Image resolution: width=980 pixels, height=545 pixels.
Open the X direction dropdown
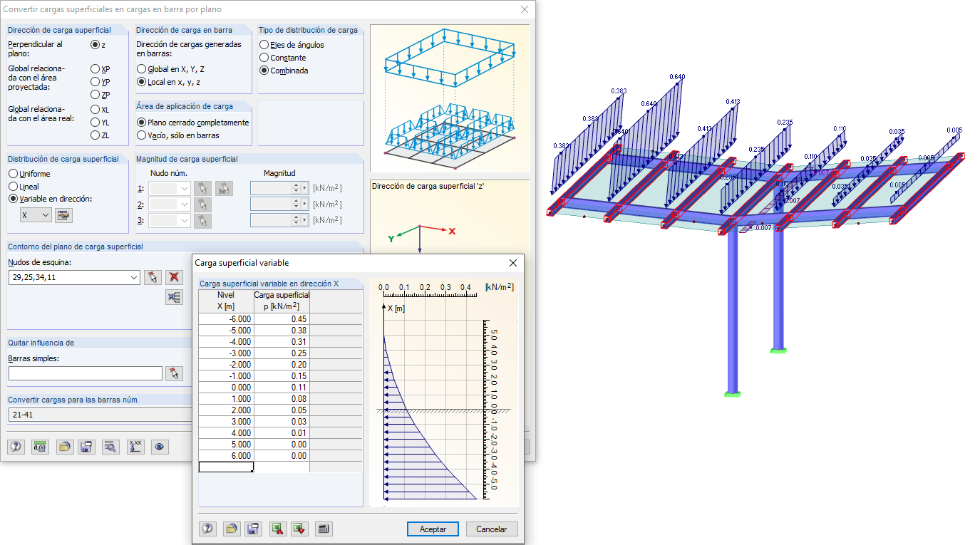pos(36,215)
